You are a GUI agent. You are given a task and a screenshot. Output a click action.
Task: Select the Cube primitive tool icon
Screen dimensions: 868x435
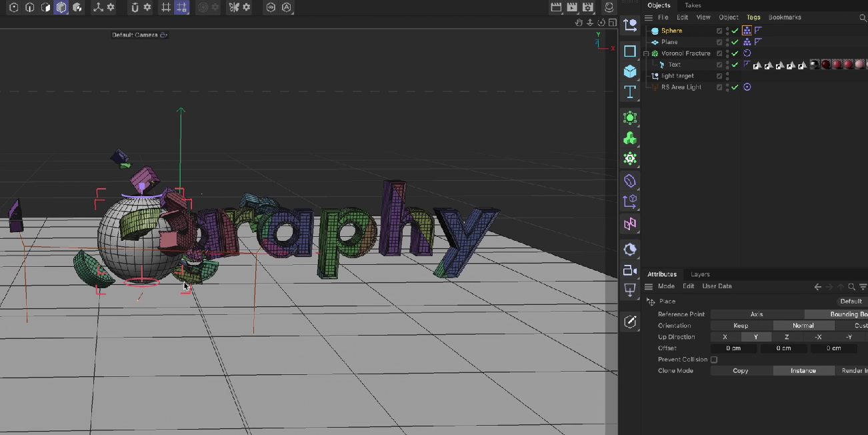[629, 71]
